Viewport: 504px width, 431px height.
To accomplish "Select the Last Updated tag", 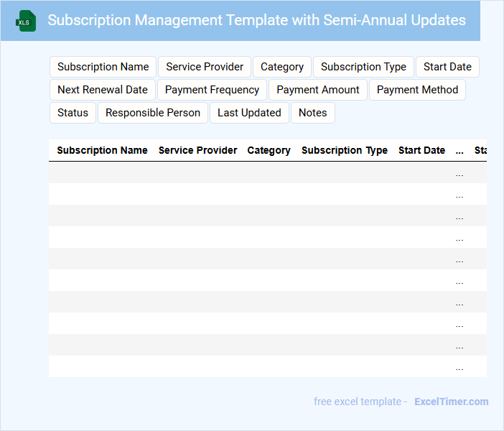I will tap(249, 113).
